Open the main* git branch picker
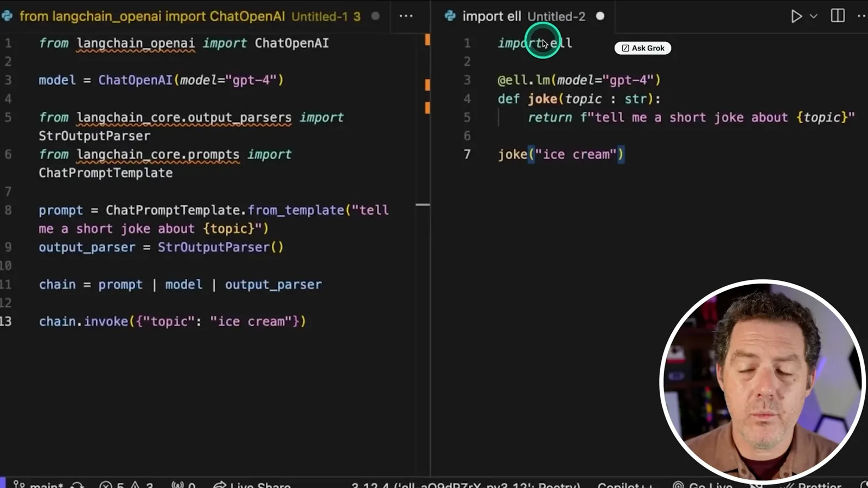This screenshot has width=868, height=488. click(39, 484)
